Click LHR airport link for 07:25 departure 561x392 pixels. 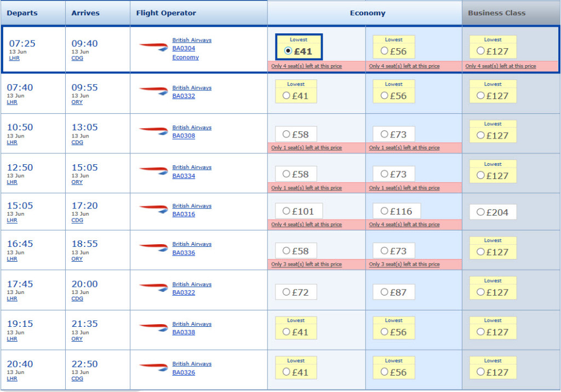(14, 58)
